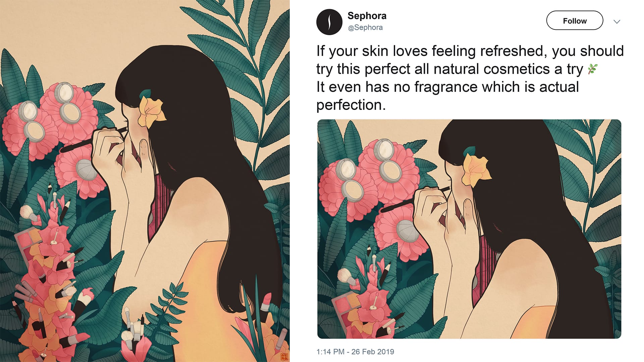Screen dimensions: 644x362
Task: Click the grey compact in the tweet image
Action: click(x=408, y=231)
